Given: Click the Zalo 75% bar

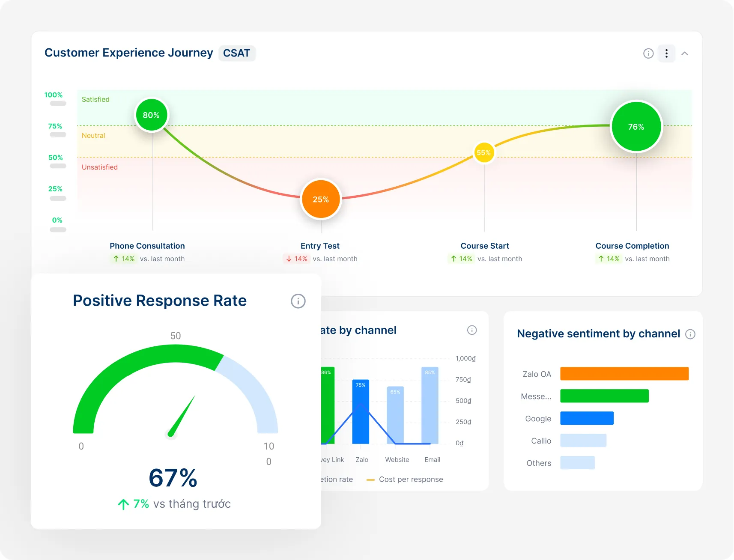Looking at the screenshot, I should (x=361, y=412).
